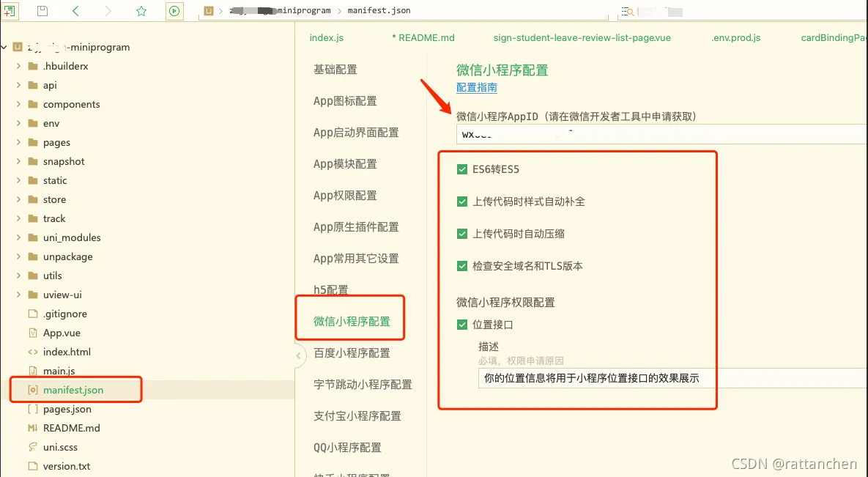Expand the static folder
The image size is (868, 477).
pyautogui.click(x=18, y=180)
